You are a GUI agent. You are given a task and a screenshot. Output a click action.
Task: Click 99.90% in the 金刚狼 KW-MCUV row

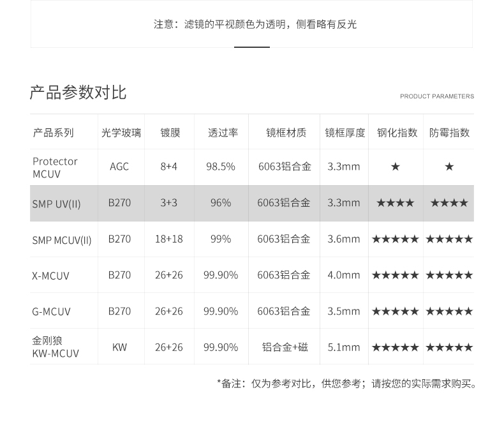coord(221,347)
